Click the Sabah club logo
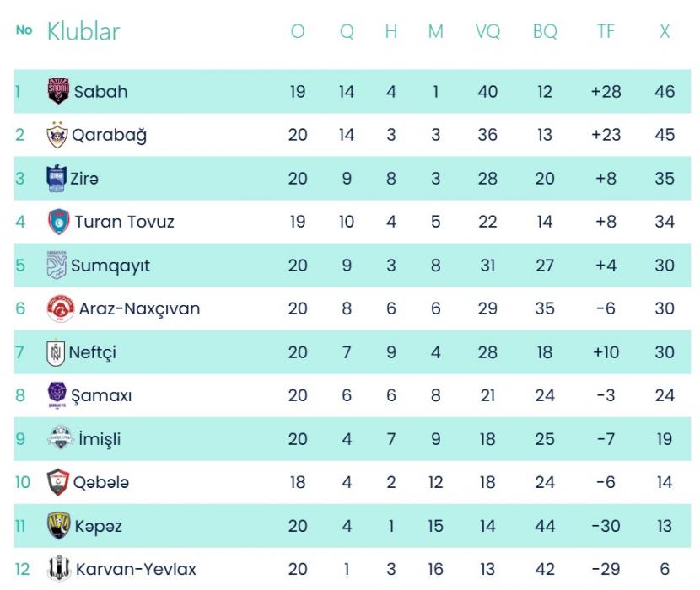Viewport: 700px width, 590px height. (x=58, y=91)
